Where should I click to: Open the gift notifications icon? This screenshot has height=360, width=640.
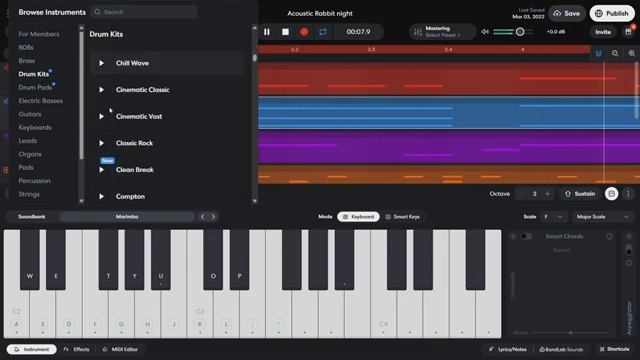628,32
